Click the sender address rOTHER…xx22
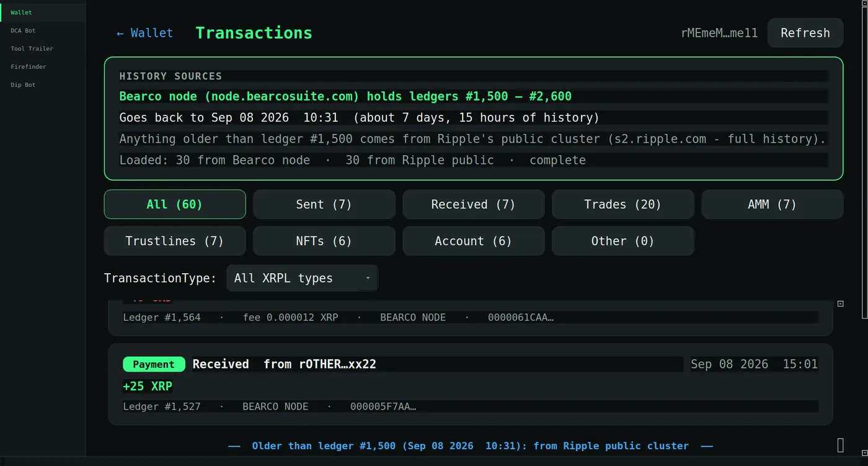The image size is (868, 466). click(337, 364)
